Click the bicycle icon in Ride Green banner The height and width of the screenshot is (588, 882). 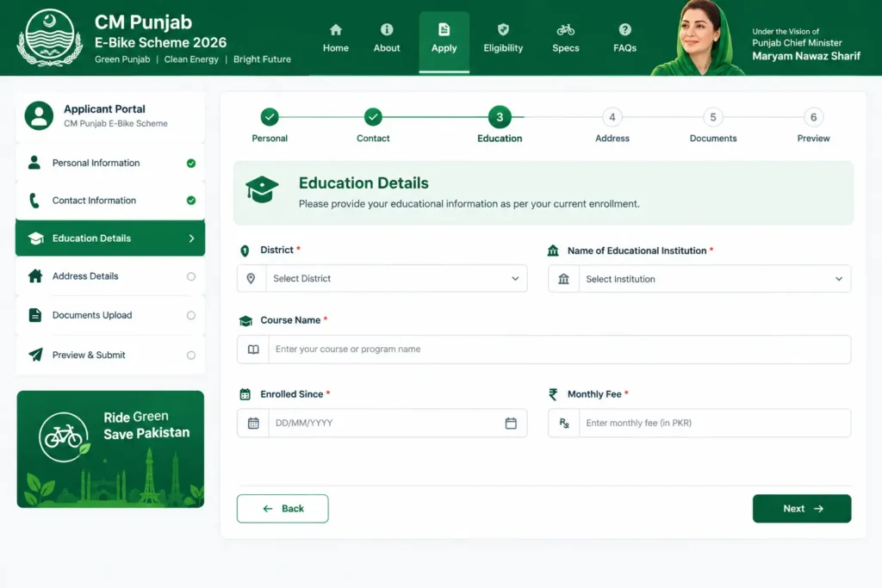coord(64,436)
